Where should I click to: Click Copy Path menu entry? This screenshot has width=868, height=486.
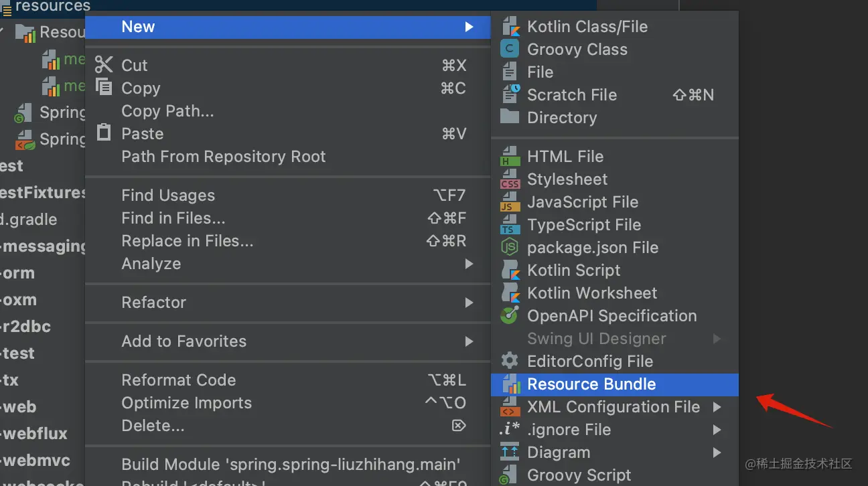coord(167,111)
